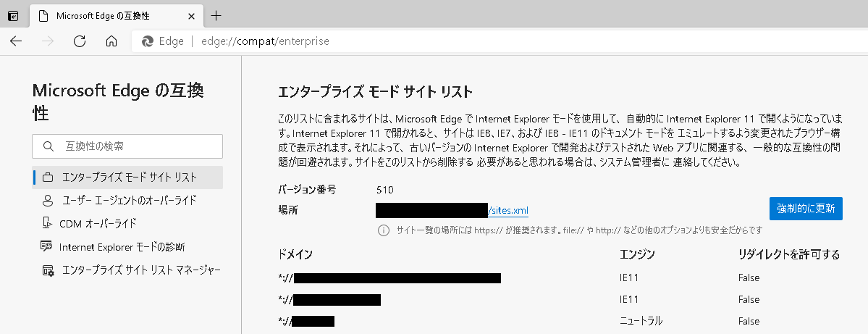Open the sites.xml location link
The image size is (868, 334).
click(x=509, y=211)
